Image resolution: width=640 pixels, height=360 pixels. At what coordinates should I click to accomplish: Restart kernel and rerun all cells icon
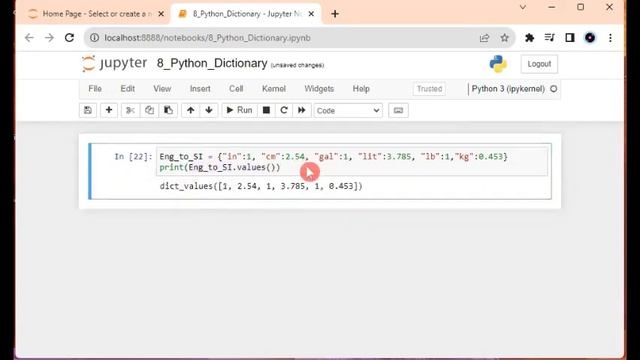coord(302,110)
